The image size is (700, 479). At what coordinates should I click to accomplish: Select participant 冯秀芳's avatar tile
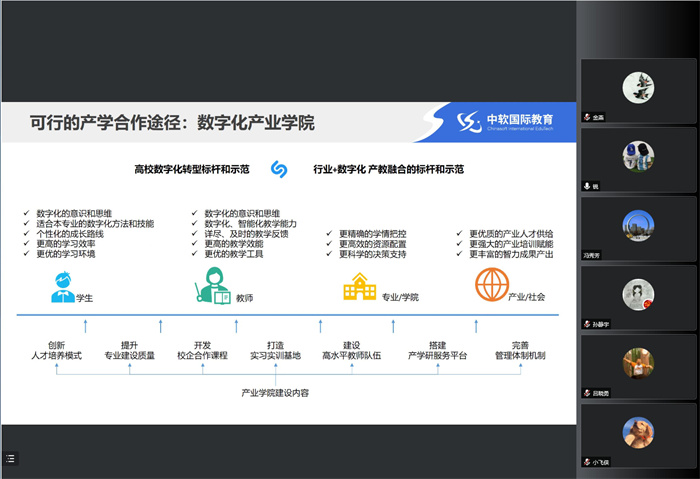pyautogui.click(x=638, y=224)
